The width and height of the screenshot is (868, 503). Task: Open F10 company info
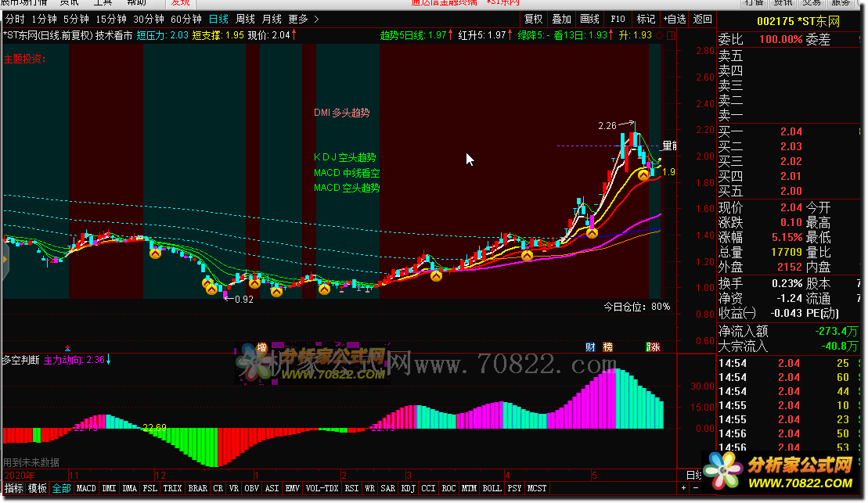coord(618,20)
